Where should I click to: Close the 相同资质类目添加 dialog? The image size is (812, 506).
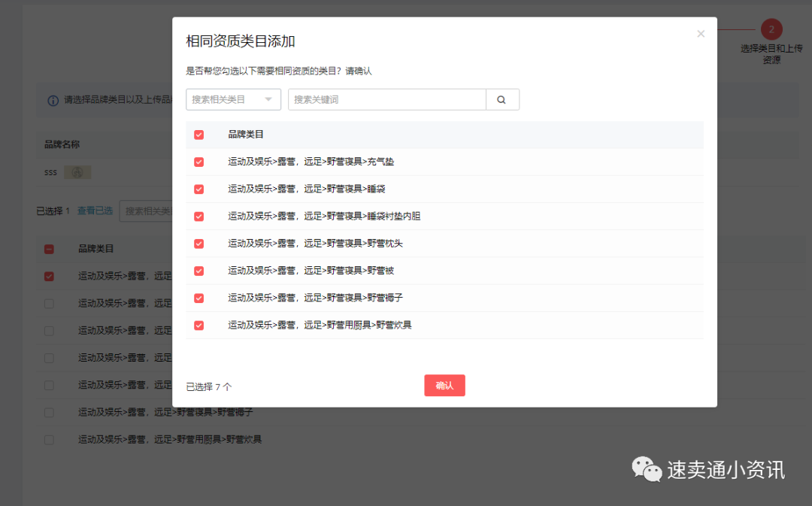click(x=701, y=34)
